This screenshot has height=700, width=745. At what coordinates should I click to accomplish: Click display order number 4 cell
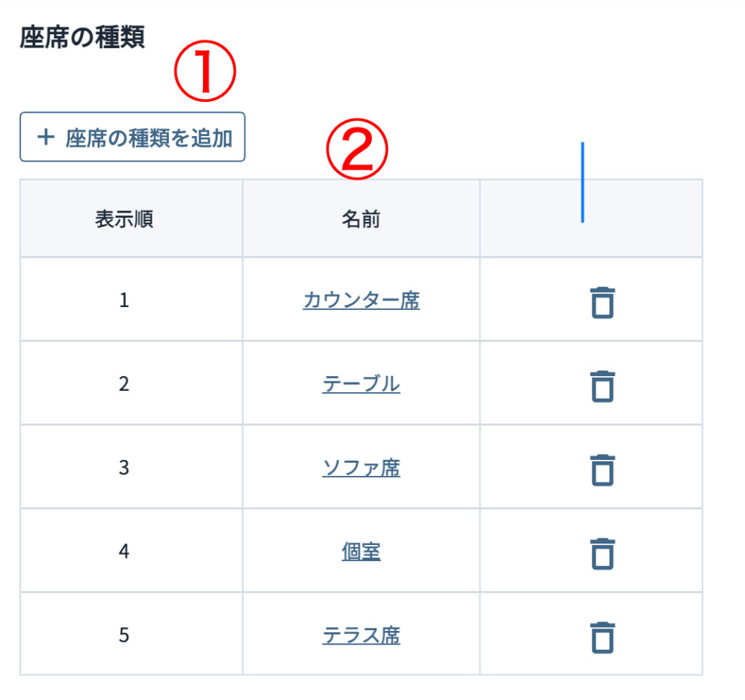click(124, 552)
